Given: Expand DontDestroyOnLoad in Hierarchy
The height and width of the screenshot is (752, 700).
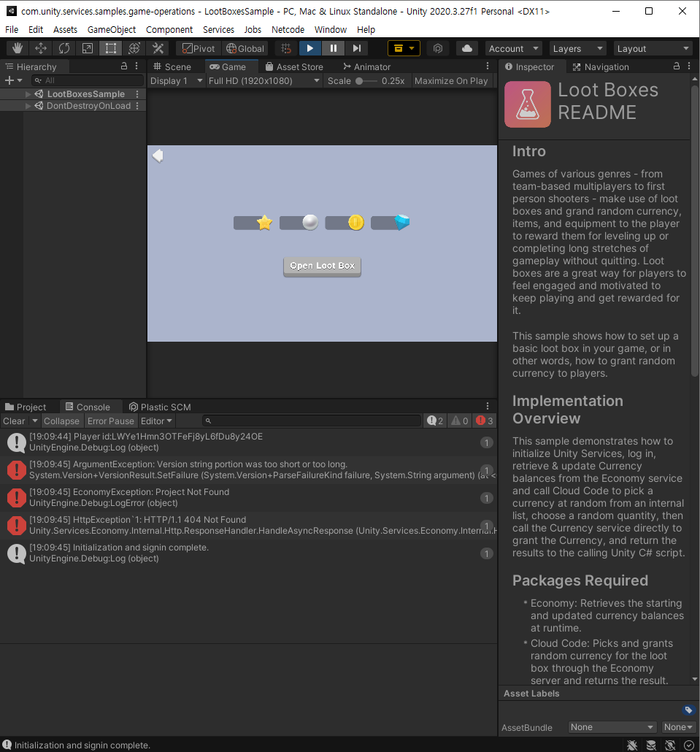Looking at the screenshot, I should [x=28, y=106].
